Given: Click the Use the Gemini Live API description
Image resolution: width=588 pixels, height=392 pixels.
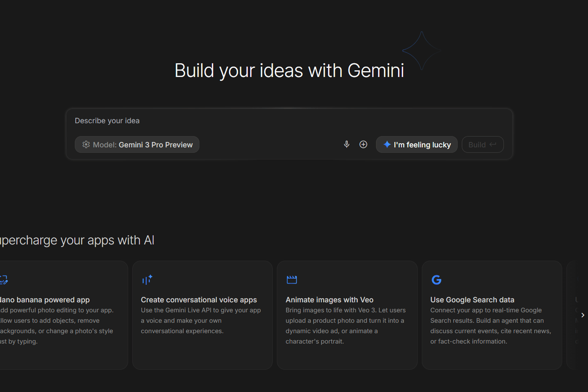Looking at the screenshot, I should [201, 320].
